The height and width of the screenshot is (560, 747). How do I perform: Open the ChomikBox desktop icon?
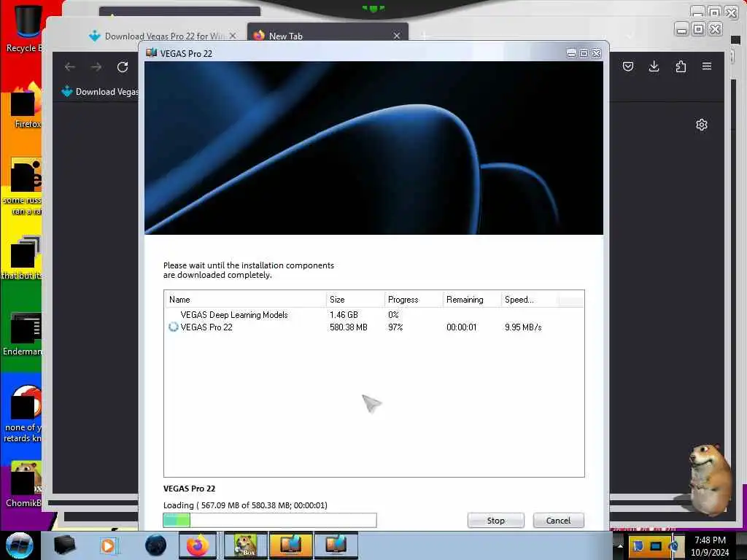pyautogui.click(x=24, y=484)
